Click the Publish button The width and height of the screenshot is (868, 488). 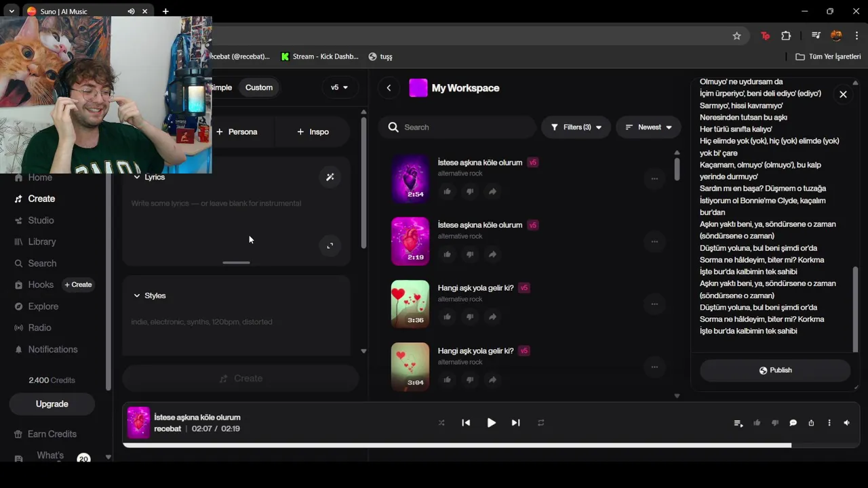click(x=775, y=370)
